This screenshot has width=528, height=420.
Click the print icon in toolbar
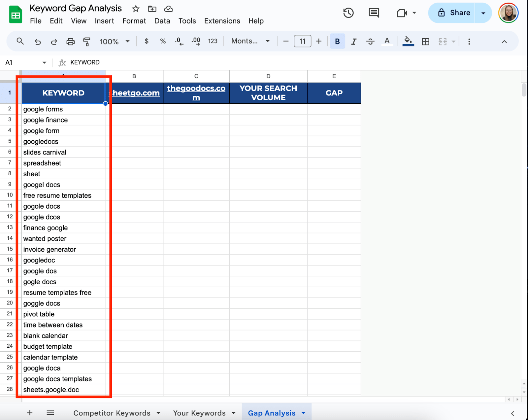tap(70, 42)
